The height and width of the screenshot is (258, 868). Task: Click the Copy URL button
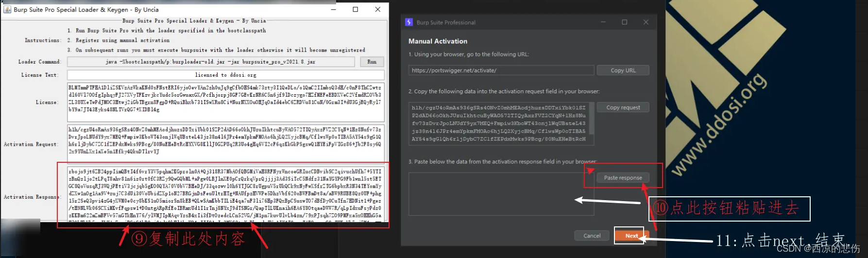click(623, 70)
